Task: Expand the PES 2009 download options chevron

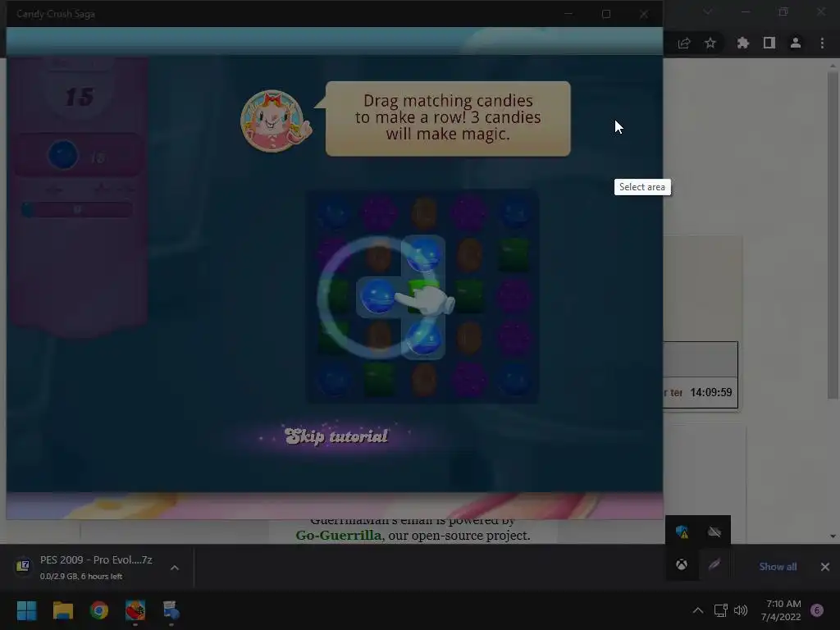Action: pyautogui.click(x=175, y=568)
